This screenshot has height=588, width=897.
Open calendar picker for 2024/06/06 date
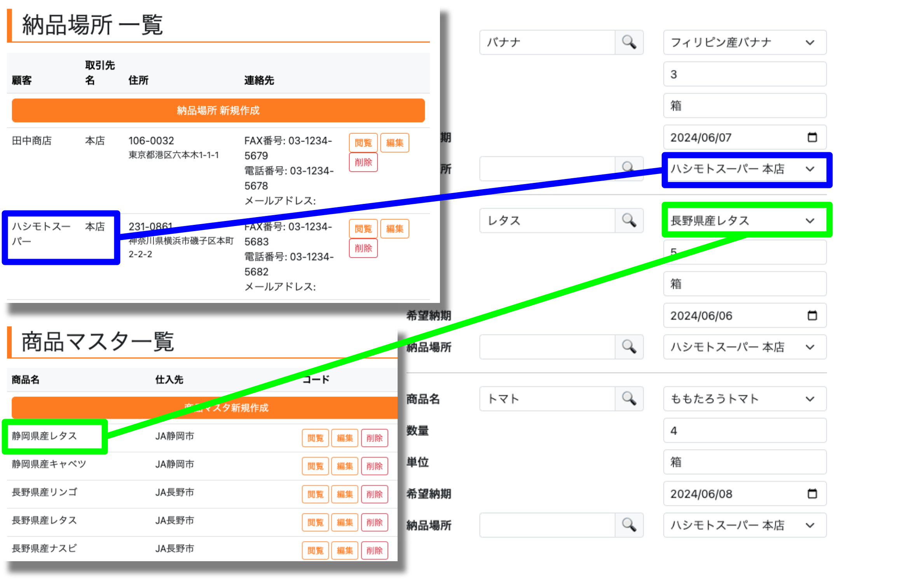click(x=812, y=315)
